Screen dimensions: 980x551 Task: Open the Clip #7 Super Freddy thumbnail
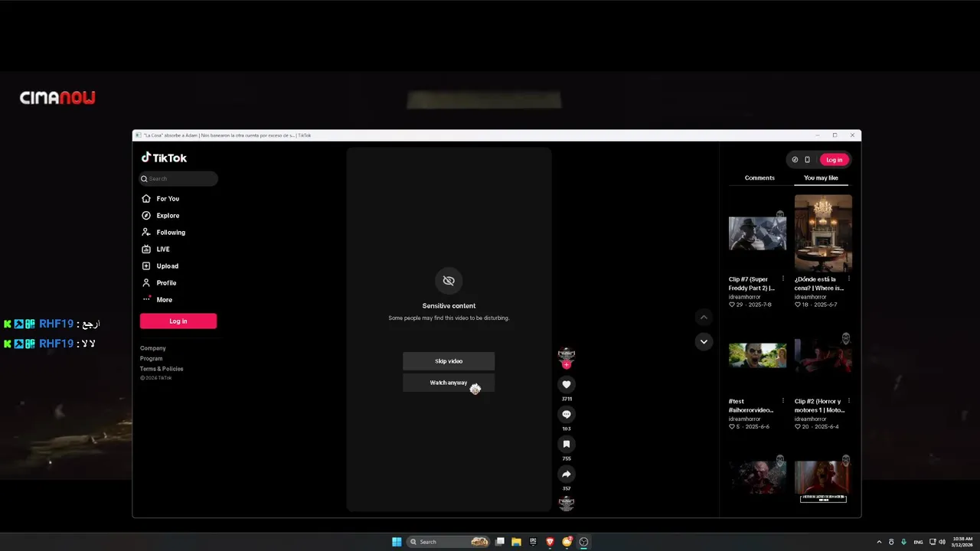point(757,233)
